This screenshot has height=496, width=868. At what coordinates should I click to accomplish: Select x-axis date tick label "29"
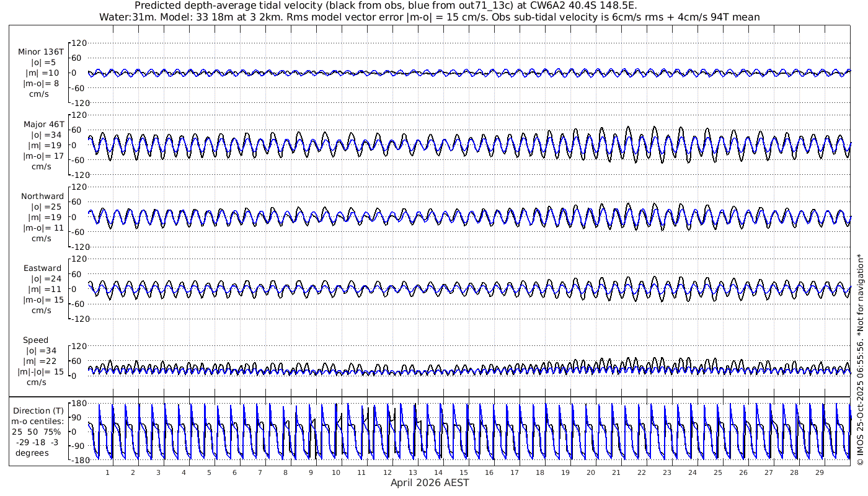click(820, 472)
